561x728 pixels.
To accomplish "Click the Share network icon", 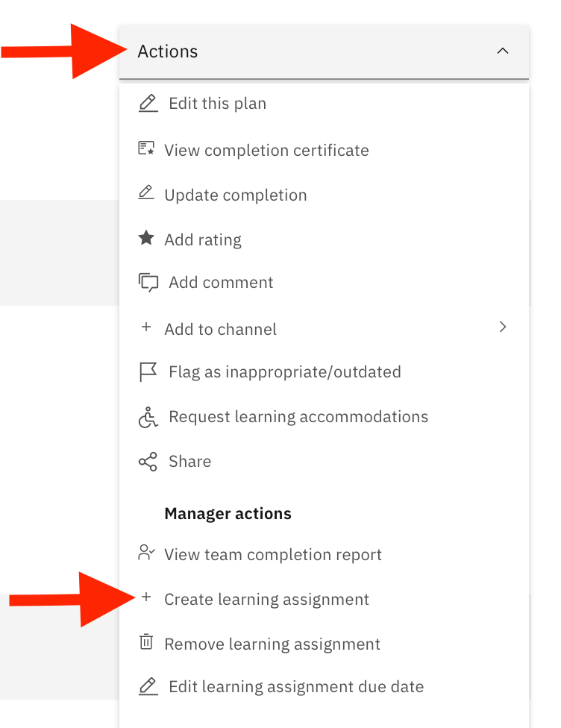I will (148, 462).
